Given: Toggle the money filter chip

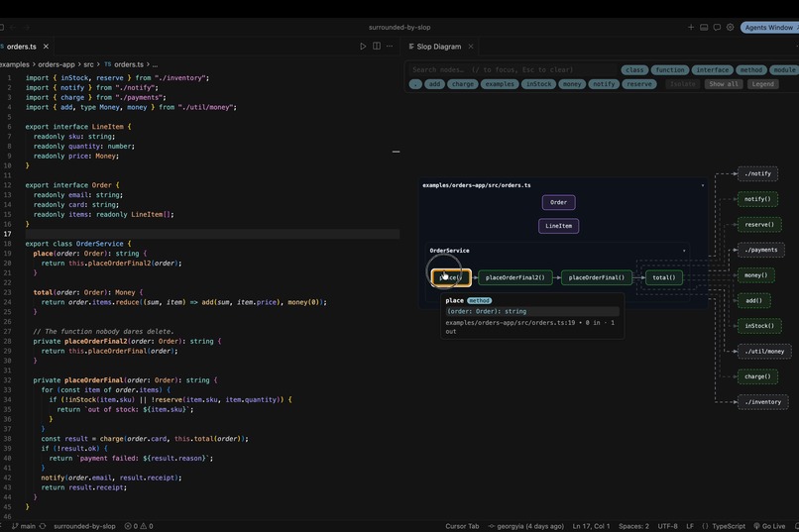Looking at the screenshot, I should [572, 84].
